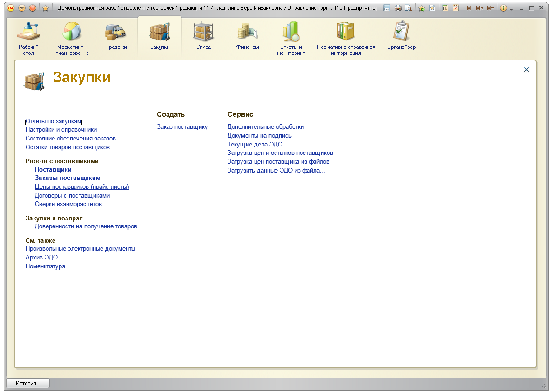Click the get link icon with star page

(x=432, y=8)
